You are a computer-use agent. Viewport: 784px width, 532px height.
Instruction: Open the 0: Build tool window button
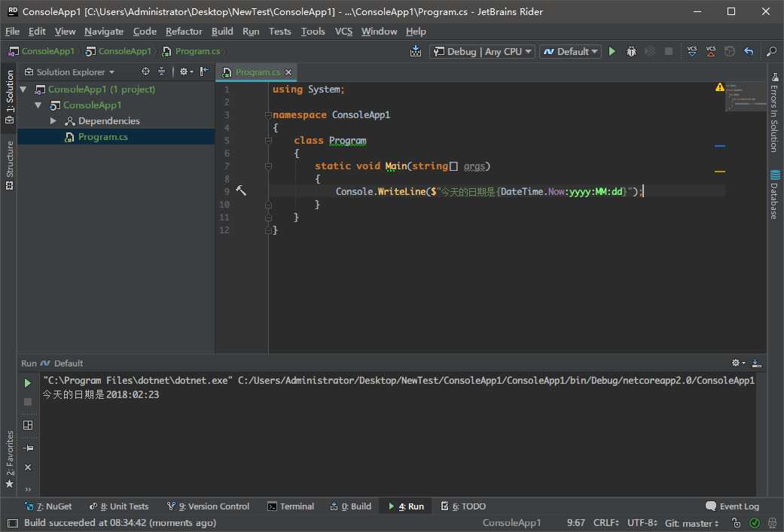pos(350,506)
